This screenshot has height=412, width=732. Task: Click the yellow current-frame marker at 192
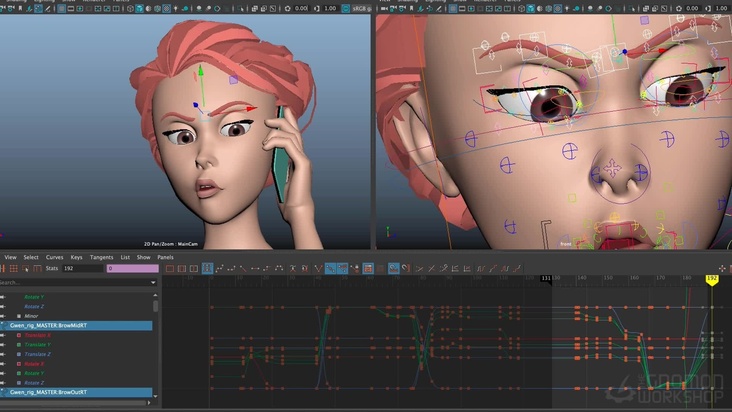(x=712, y=278)
